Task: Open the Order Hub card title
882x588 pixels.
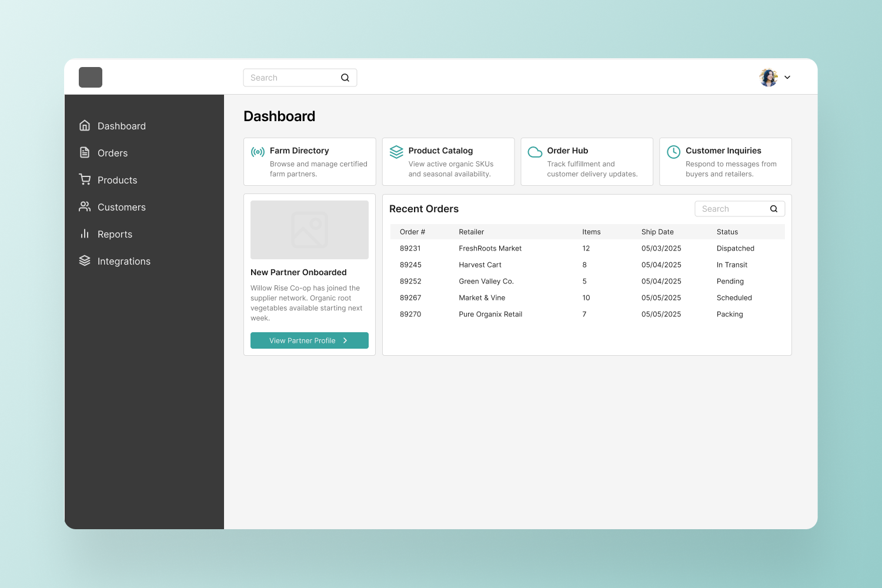Action: click(x=567, y=151)
